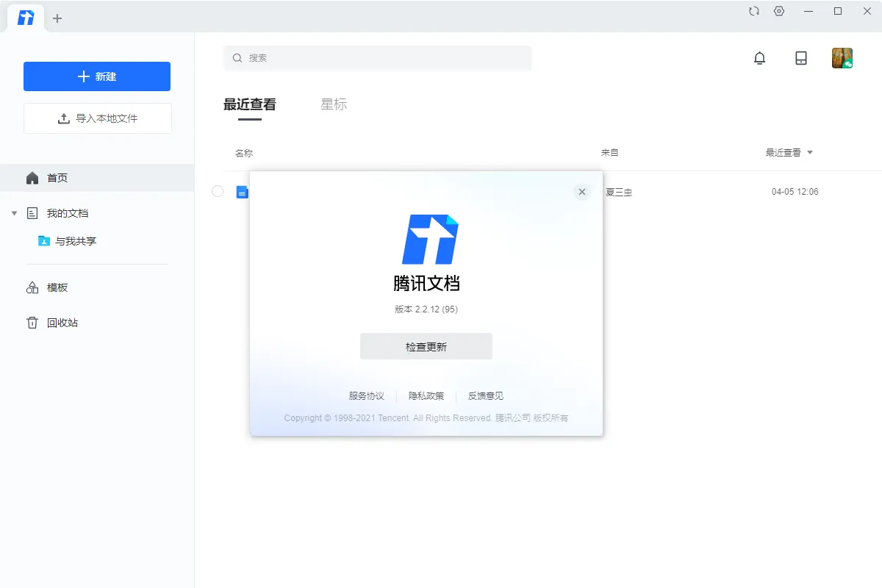
Task: Open the 隐私政策 link
Action: [426, 396]
